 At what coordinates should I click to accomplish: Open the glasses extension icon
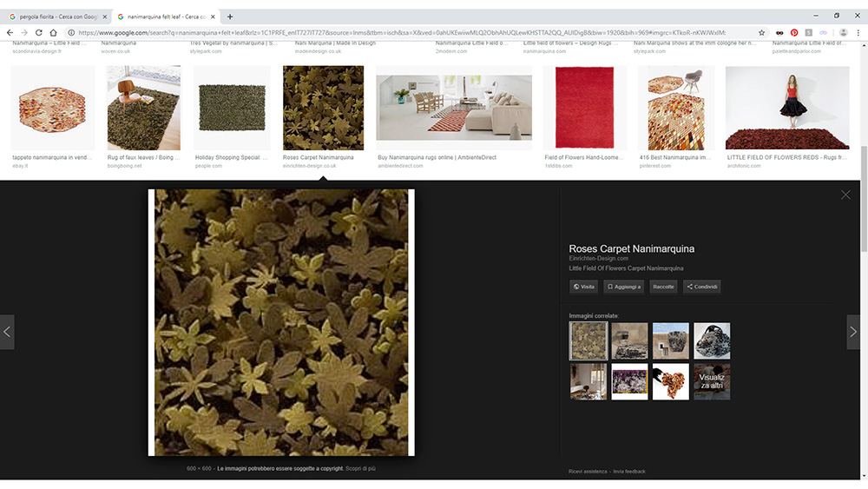pos(779,33)
